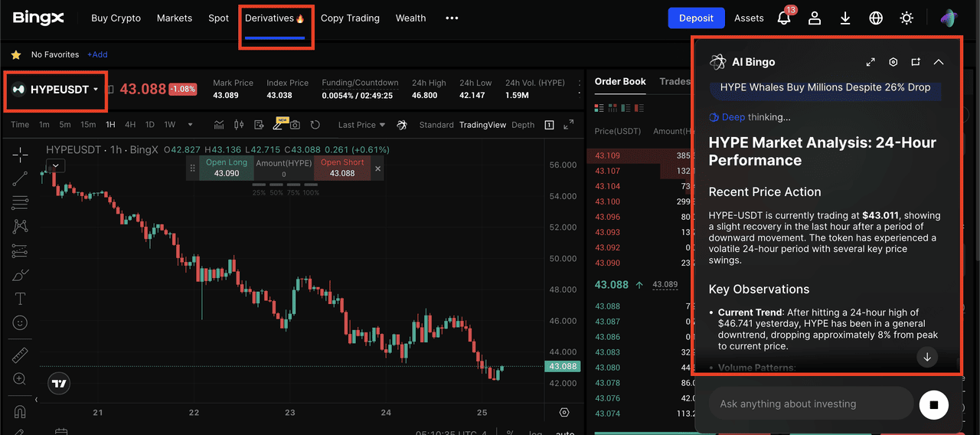Image resolution: width=980 pixels, height=435 pixels.
Task: Toggle the light/dark theme sun icon
Action: (x=906, y=18)
